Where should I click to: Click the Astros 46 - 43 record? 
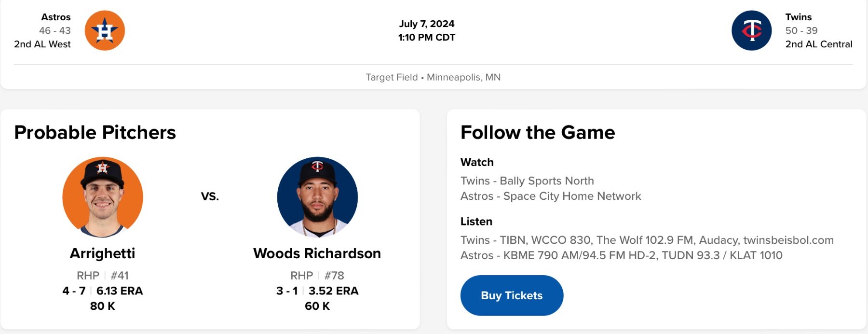tap(55, 30)
